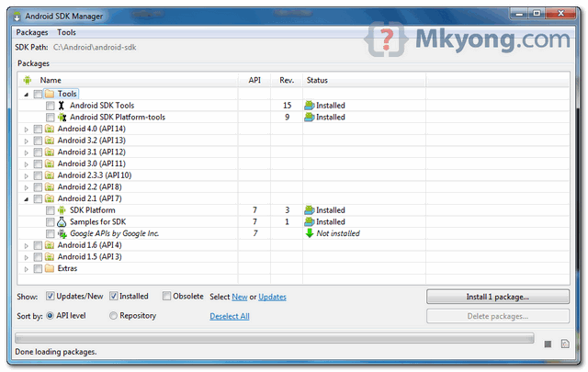This screenshot has width=588, height=372.
Task: Click the green download arrow for Google APIs
Action: click(x=310, y=233)
